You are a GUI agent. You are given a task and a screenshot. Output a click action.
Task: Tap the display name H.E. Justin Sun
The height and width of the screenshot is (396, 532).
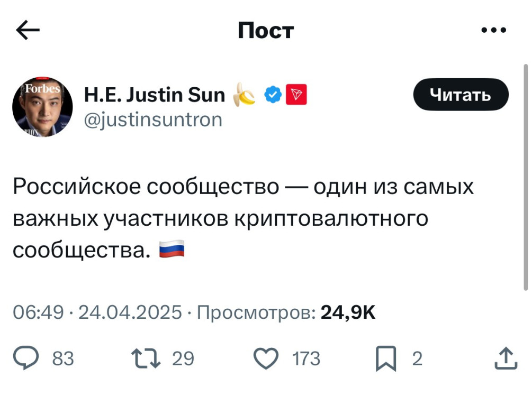pyautogui.click(x=154, y=95)
